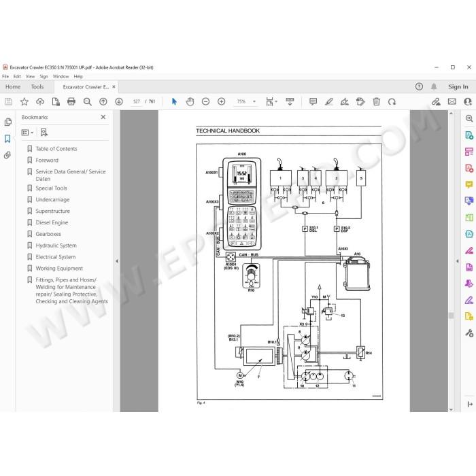Click the page number input field
476x476 pixels.
pos(137,102)
